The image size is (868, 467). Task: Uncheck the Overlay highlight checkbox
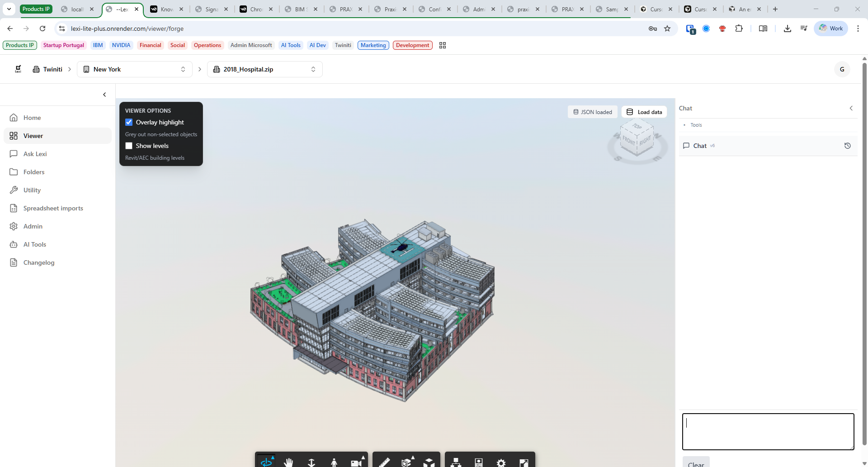[129, 122]
